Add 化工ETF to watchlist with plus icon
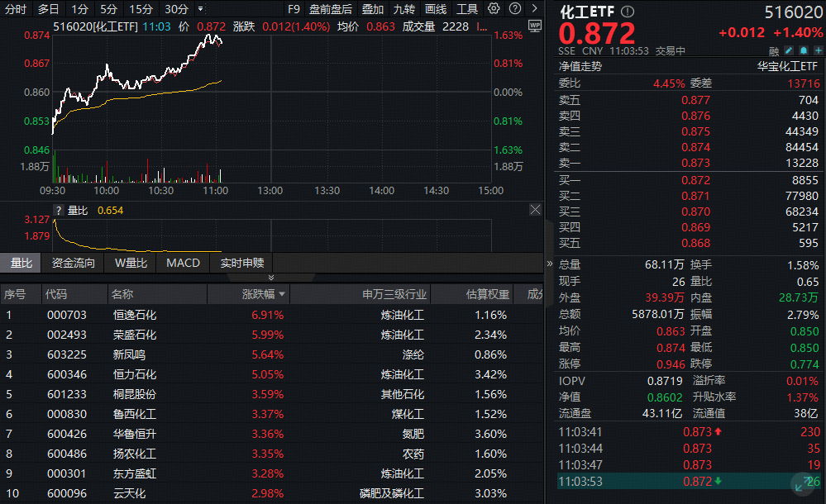 [x=818, y=50]
